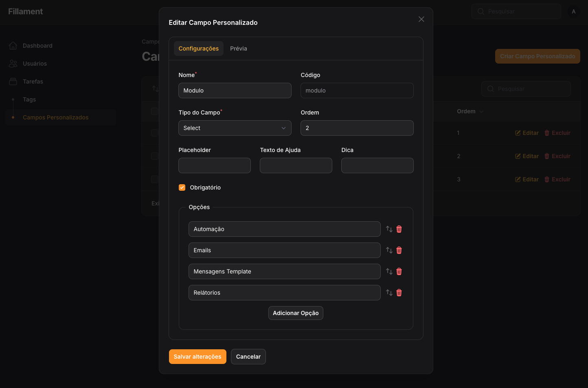Switch to the Prévia tab
Viewport: 588px width, 388px height.
pyautogui.click(x=239, y=48)
